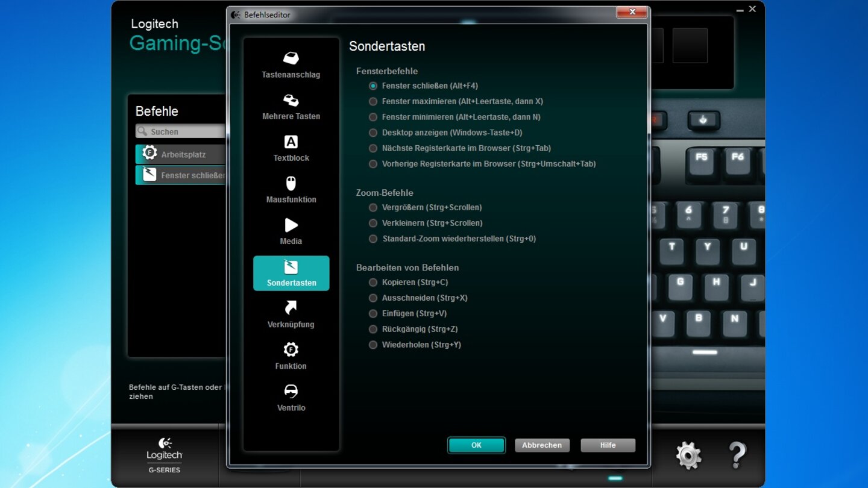Select Vorherige Registerkarte im Browser
The height and width of the screenshot is (488, 868).
(x=482, y=164)
